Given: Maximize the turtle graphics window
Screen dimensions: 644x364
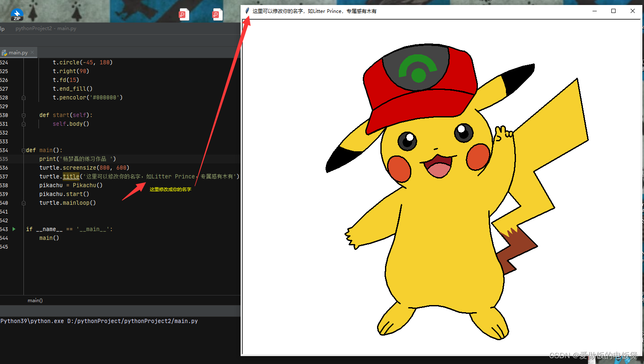Looking at the screenshot, I should [613, 11].
